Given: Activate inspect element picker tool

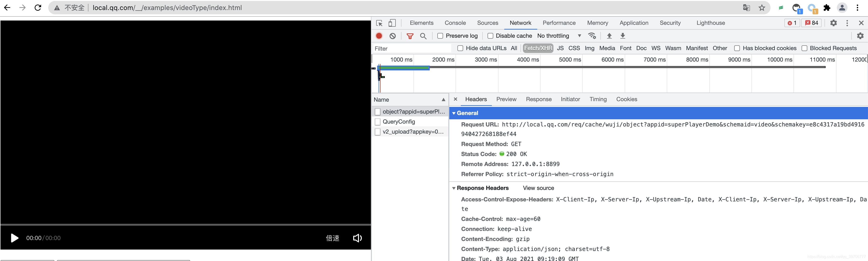Looking at the screenshot, I should tap(379, 23).
